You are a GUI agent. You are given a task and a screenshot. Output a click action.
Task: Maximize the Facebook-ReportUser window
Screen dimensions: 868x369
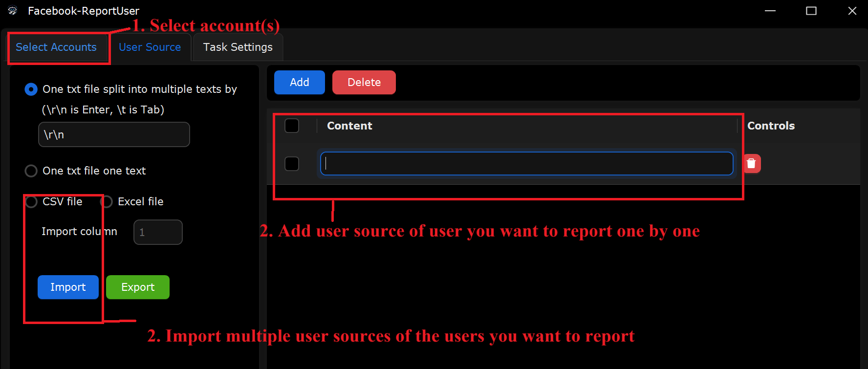click(811, 11)
